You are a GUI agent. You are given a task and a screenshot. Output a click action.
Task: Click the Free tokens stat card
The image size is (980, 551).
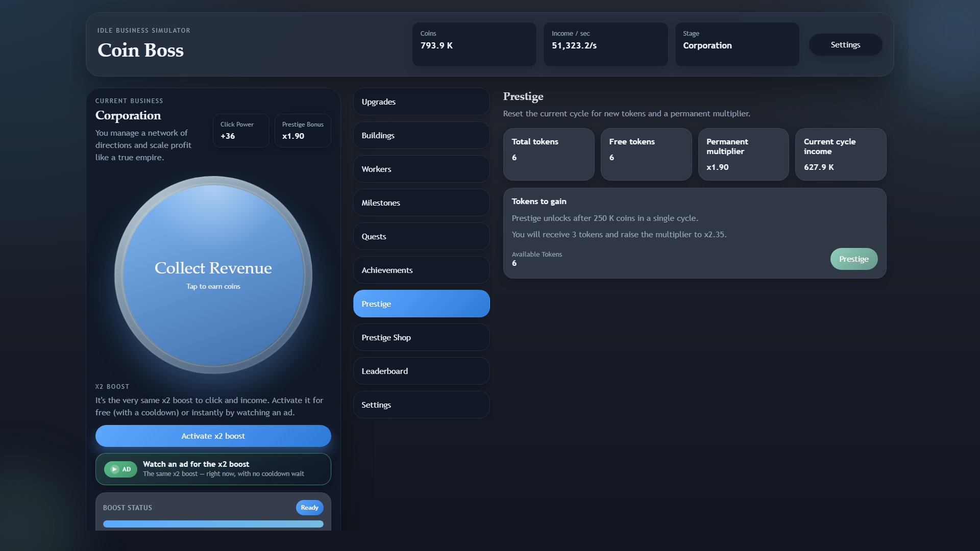646,154
